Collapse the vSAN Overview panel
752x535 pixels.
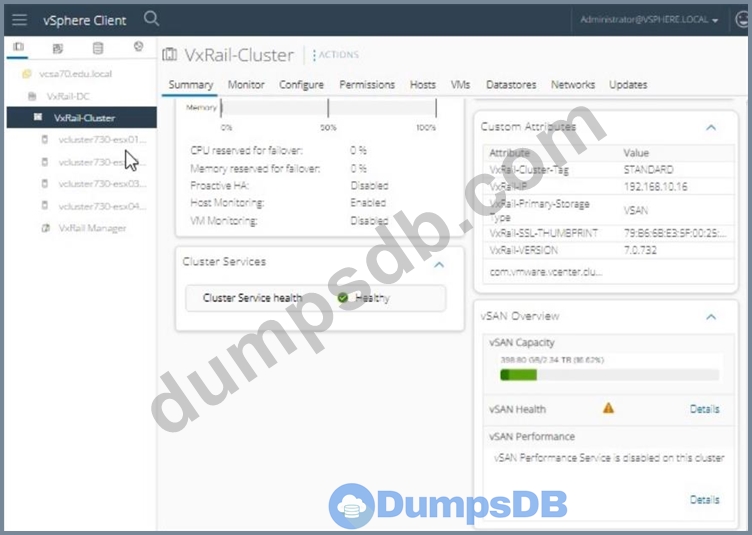tap(711, 317)
